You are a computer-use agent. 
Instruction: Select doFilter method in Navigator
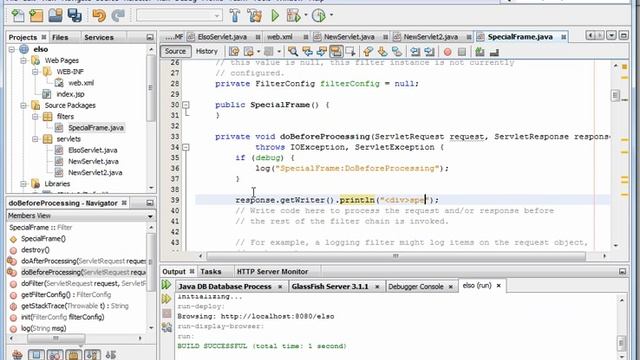[78, 283]
